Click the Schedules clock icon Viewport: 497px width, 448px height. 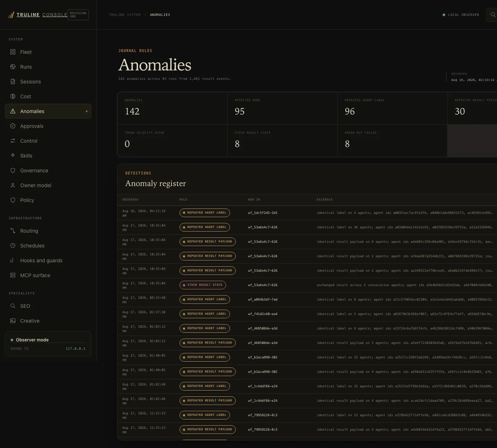pos(13,246)
